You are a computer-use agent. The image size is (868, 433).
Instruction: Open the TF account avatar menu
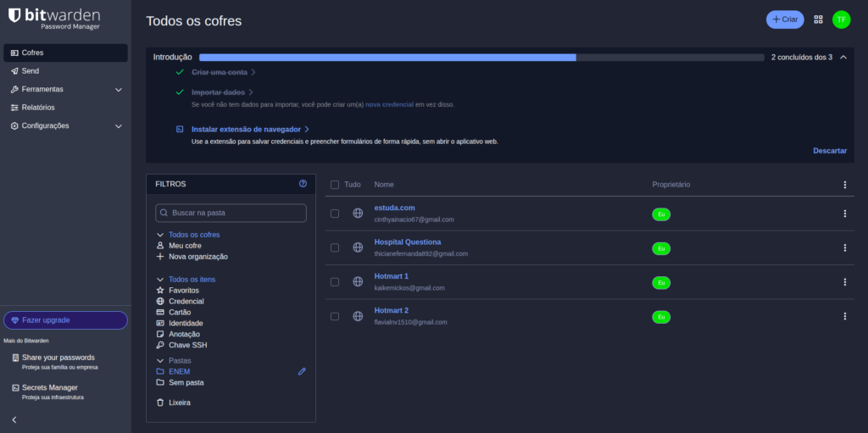(842, 19)
